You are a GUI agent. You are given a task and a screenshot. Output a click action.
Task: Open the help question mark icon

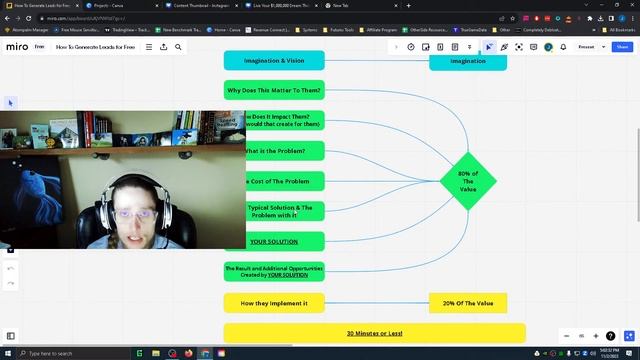click(611, 336)
